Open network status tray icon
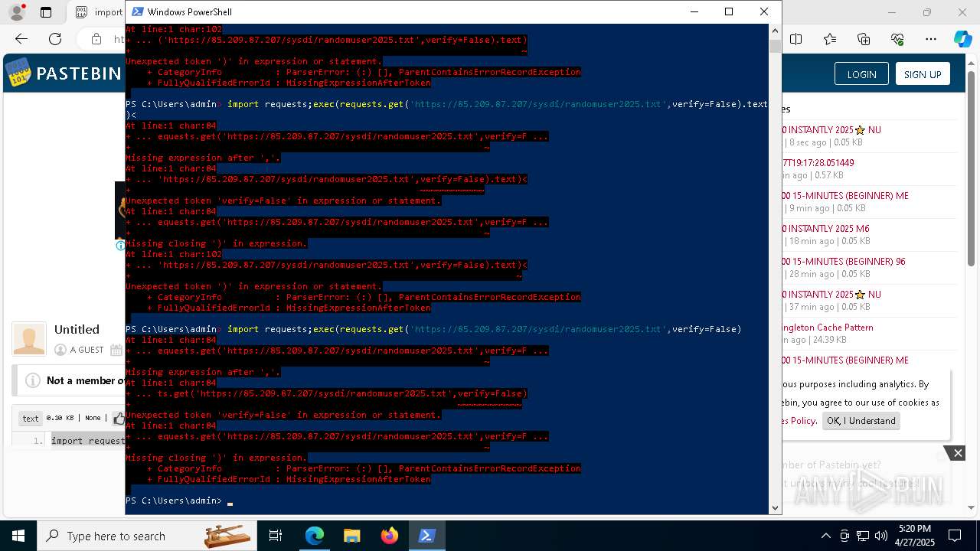The image size is (980, 551). pyautogui.click(x=863, y=536)
